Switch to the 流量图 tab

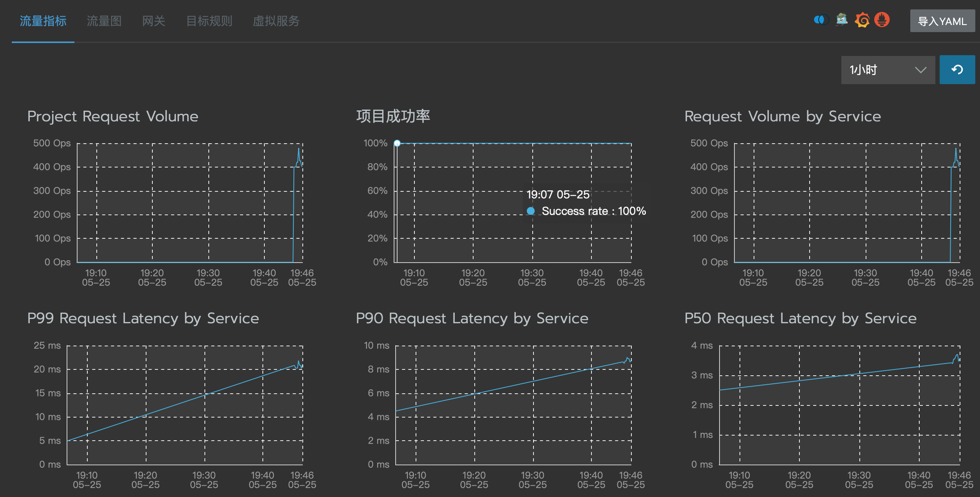point(104,21)
